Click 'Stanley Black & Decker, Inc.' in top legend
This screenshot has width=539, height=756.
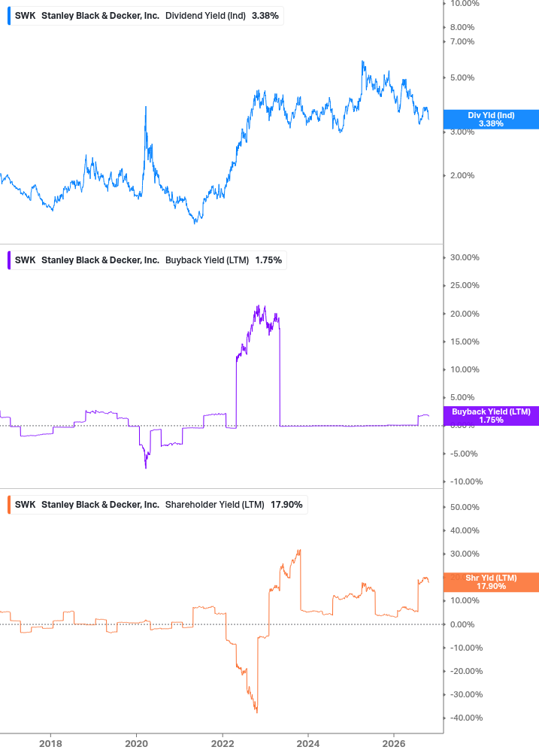[100, 16]
